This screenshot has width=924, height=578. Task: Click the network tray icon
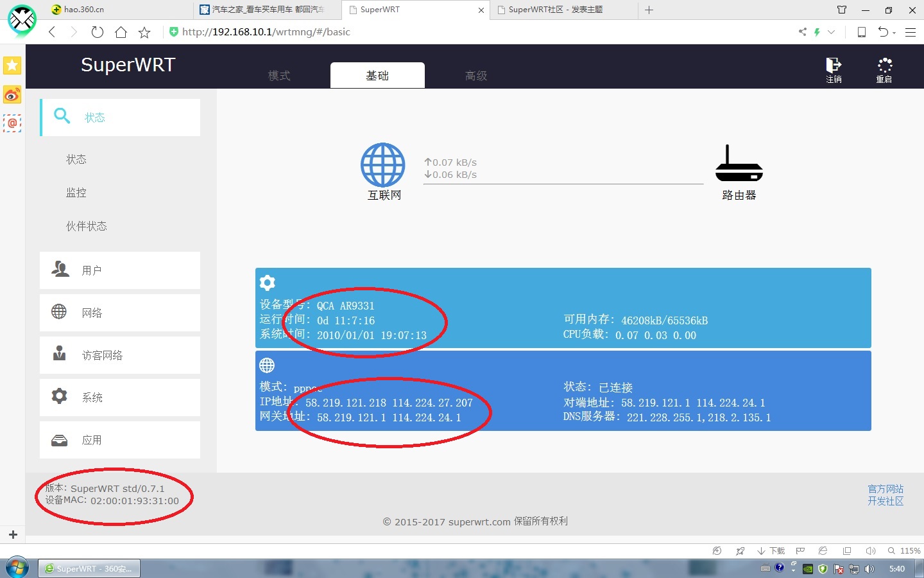(854, 569)
